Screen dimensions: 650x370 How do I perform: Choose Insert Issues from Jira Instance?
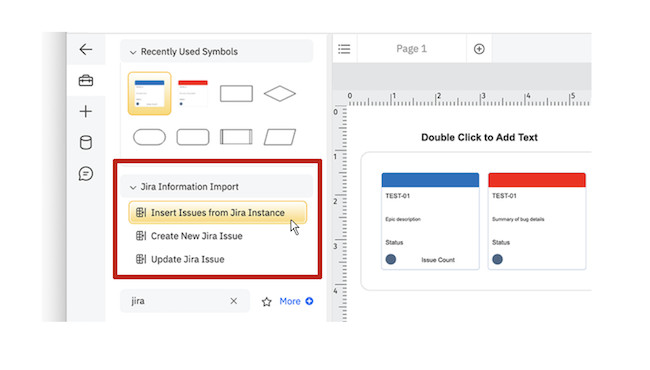pos(218,213)
